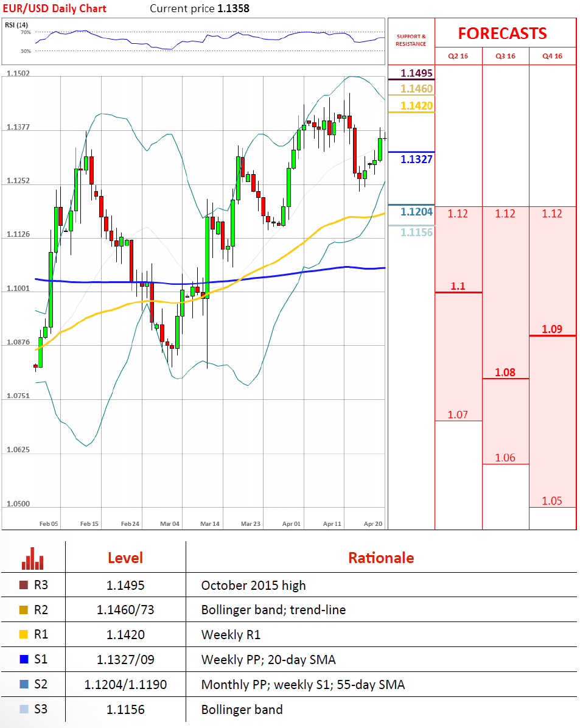
Task: Click the Weekly PP; 20-day SMA rationale
Action: (x=268, y=660)
